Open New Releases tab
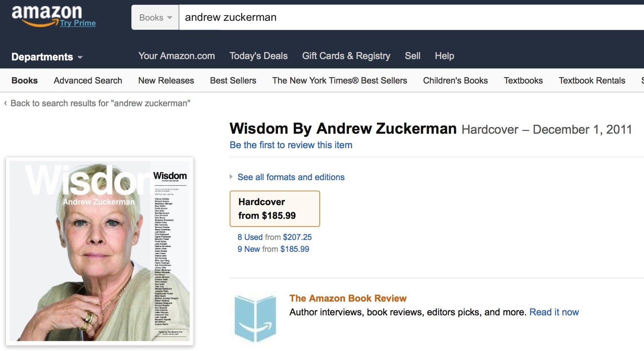644x351 pixels. [166, 81]
